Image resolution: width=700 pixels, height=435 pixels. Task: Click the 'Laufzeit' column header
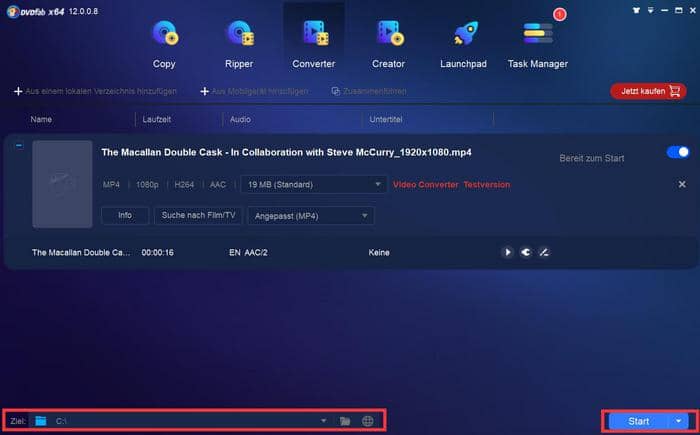click(157, 119)
